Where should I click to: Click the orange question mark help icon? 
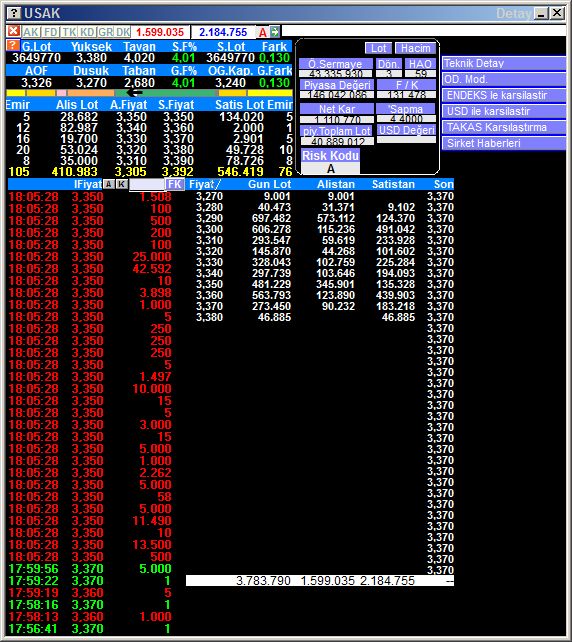click(x=13, y=45)
